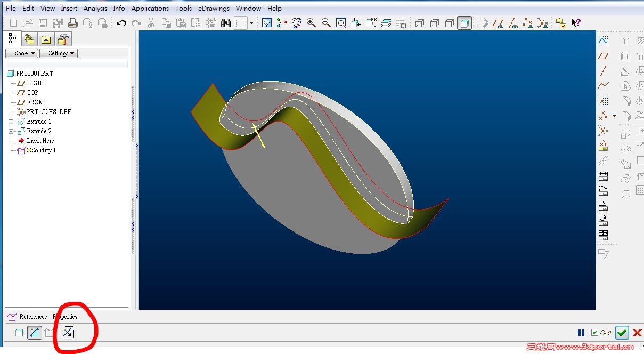The width and height of the screenshot is (644, 354).
Task: Open the Layers stacked-sheets icon
Action: pyautogui.click(x=386, y=23)
